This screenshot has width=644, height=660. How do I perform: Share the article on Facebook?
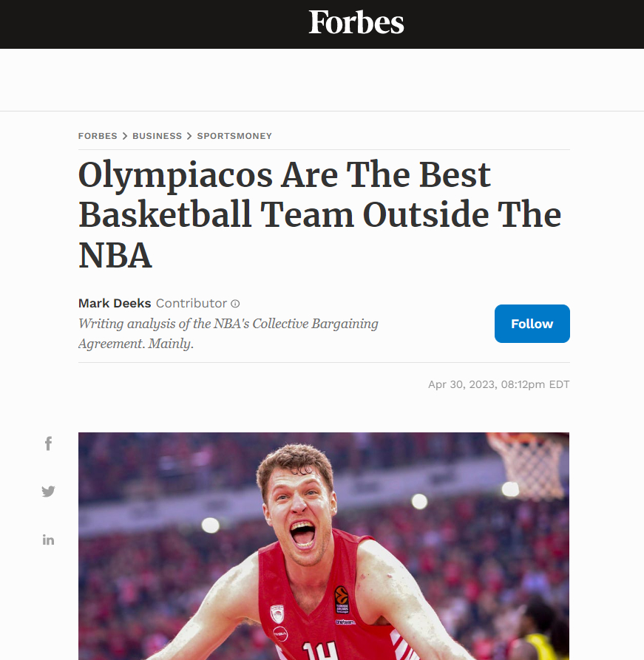48,443
